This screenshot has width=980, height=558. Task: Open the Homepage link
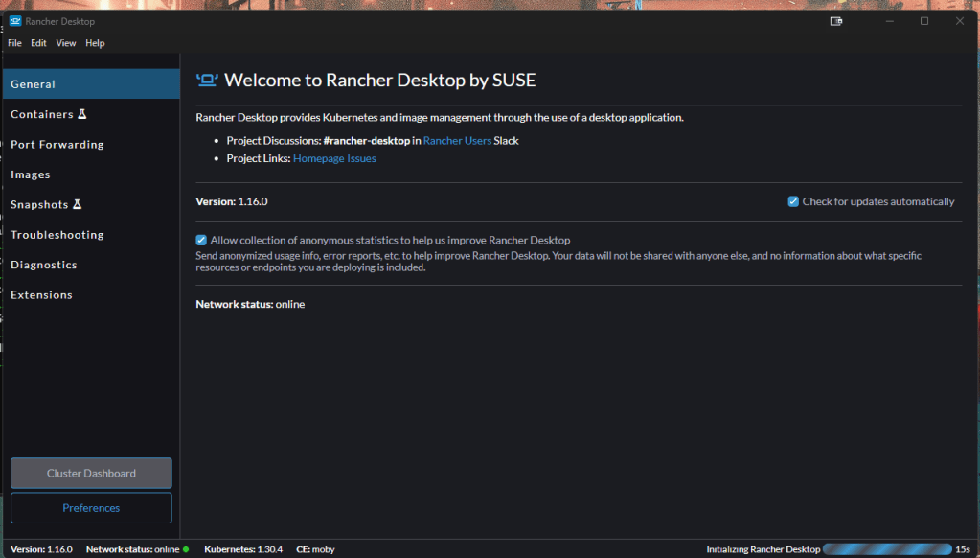click(x=319, y=158)
